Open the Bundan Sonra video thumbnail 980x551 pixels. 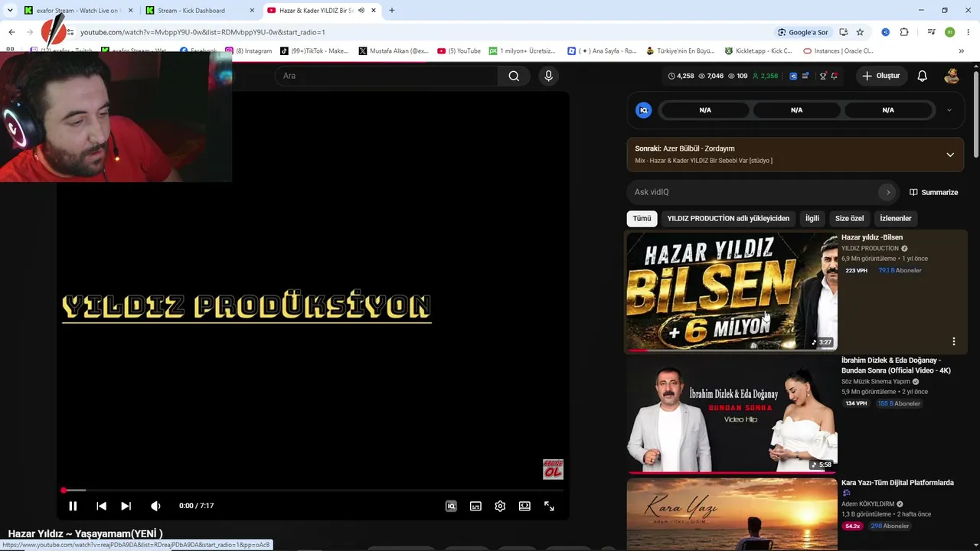pos(732,414)
